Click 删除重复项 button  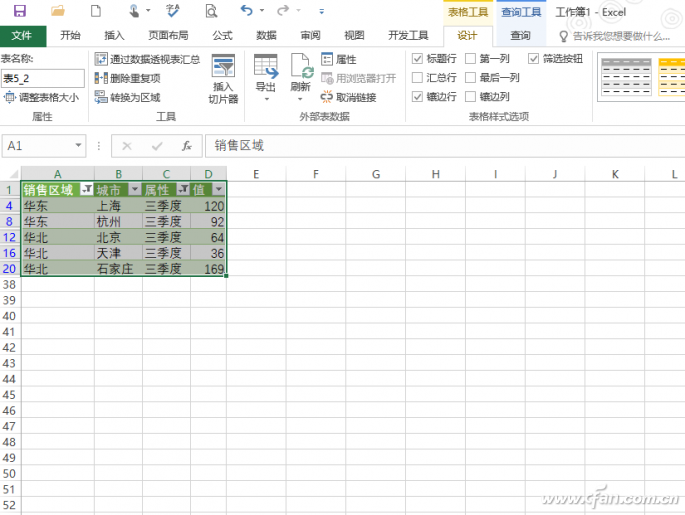pyautogui.click(x=128, y=78)
